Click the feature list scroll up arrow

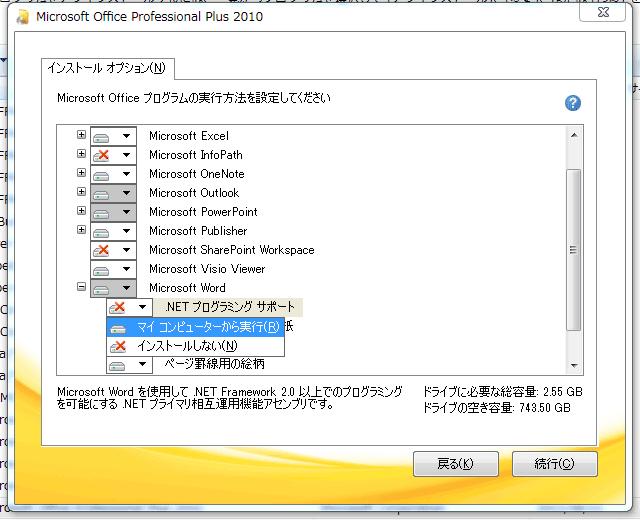tap(574, 135)
